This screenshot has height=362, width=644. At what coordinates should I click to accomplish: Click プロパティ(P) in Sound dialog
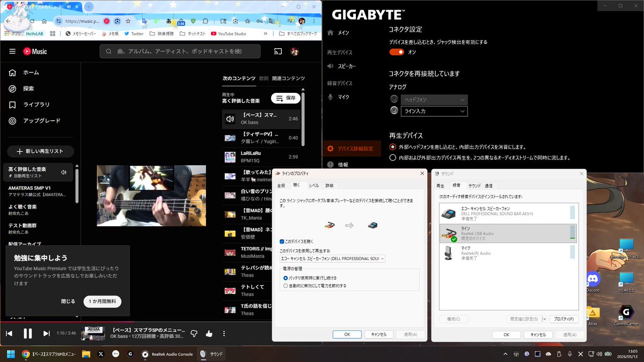[564, 319]
